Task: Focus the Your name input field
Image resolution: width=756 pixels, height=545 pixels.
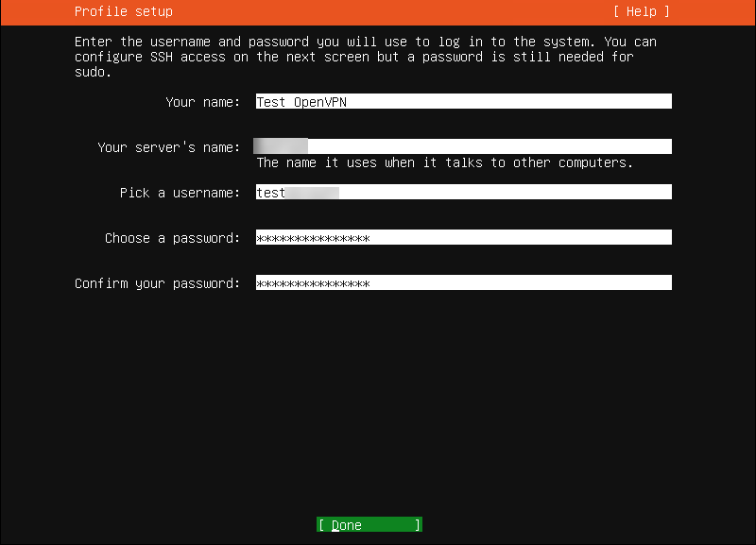Action: pyautogui.click(x=463, y=102)
